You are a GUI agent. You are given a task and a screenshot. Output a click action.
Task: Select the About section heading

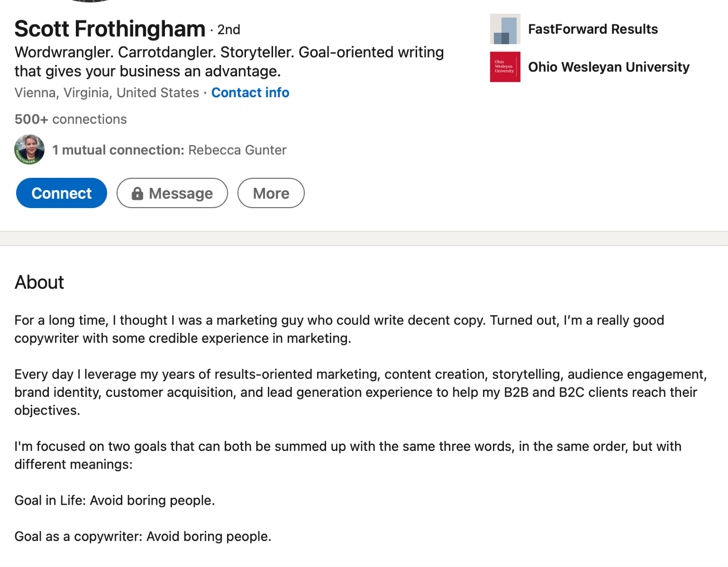40,282
